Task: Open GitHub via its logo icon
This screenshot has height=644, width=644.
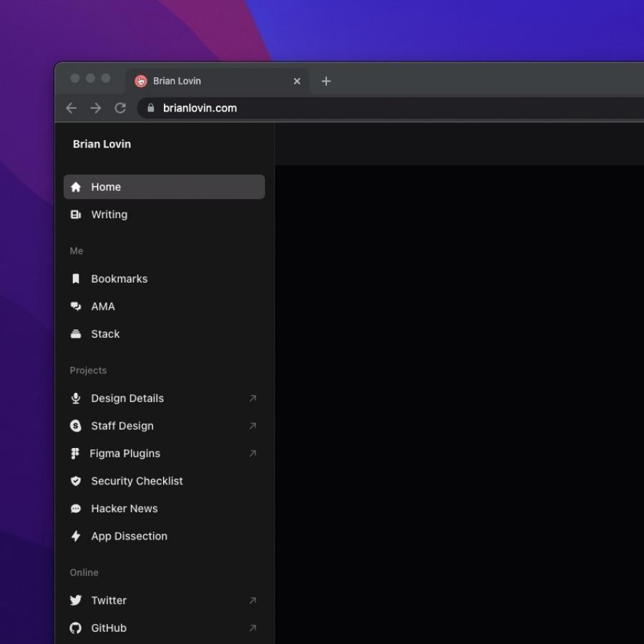Action: 76,628
